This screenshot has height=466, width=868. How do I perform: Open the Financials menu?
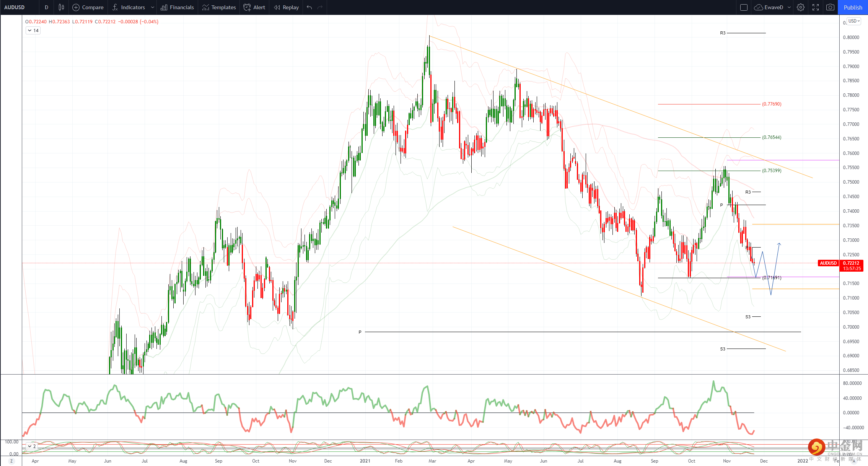tap(178, 7)
